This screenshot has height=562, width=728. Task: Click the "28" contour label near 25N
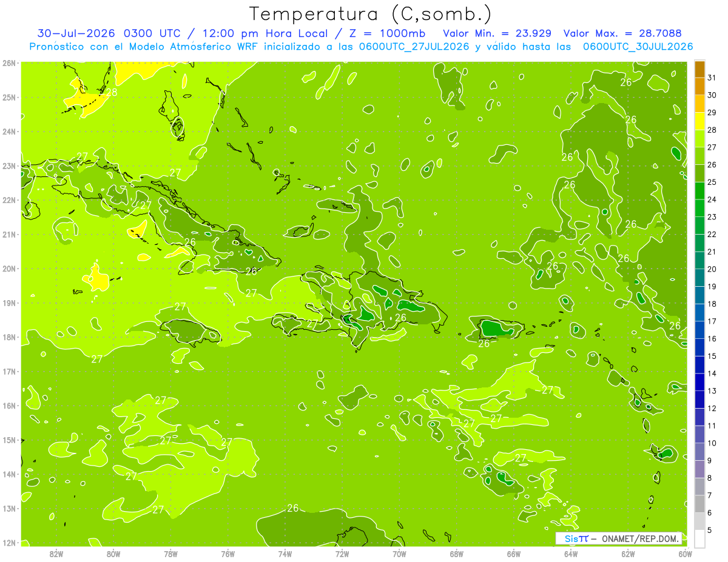pyautogui.click(x=111, y=92)
